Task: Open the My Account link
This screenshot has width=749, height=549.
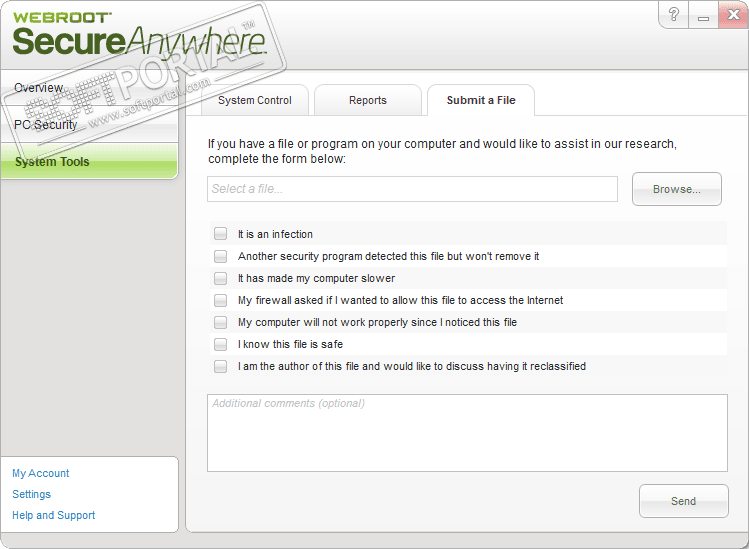Action: tap(41, 473)
